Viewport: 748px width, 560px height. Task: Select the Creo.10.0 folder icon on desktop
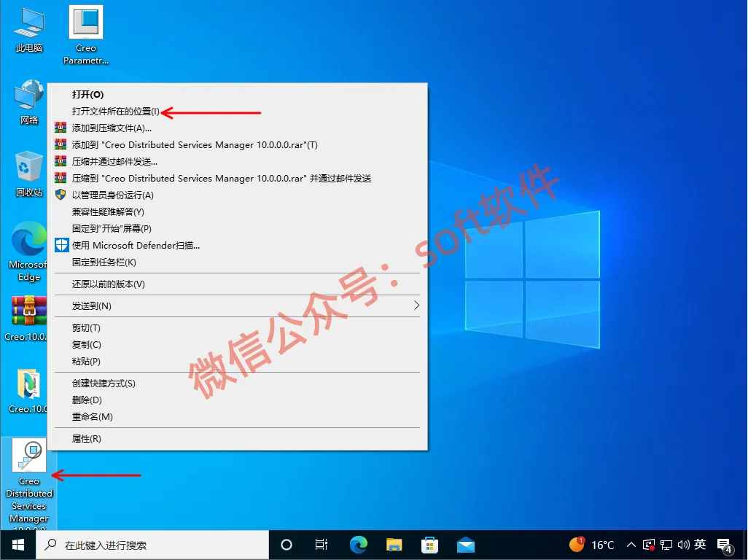pyautogui.click(x=28, y=391)
